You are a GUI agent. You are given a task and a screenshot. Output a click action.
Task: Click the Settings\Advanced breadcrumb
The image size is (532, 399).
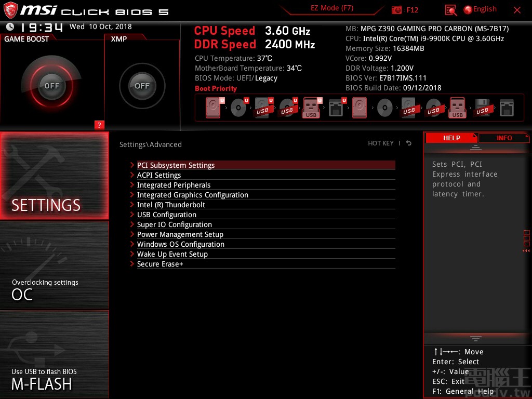point(150,144)
